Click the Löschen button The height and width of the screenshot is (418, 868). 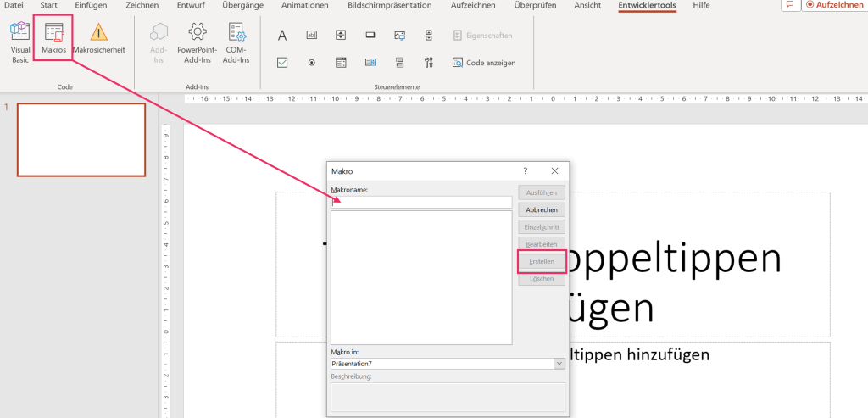point(542,279)
